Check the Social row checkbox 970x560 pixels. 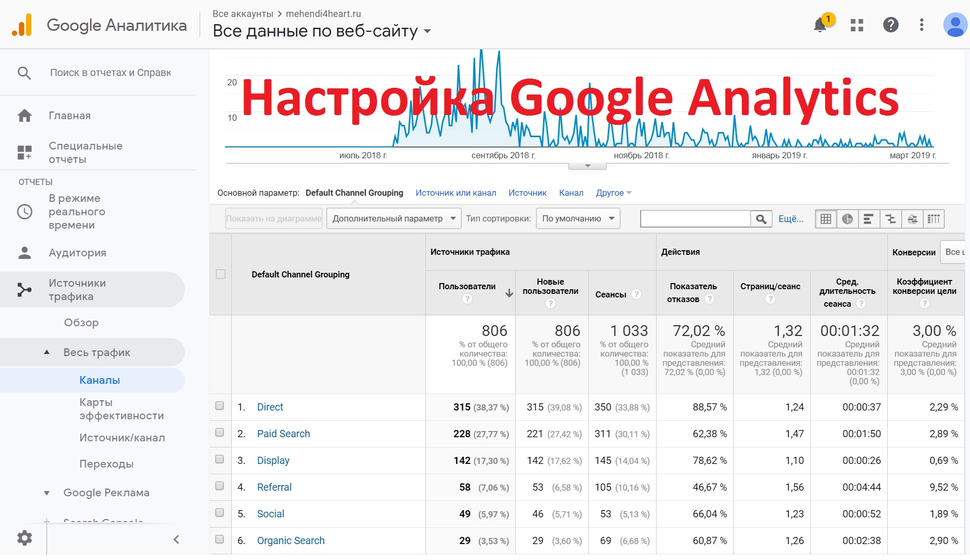[220, 513]
